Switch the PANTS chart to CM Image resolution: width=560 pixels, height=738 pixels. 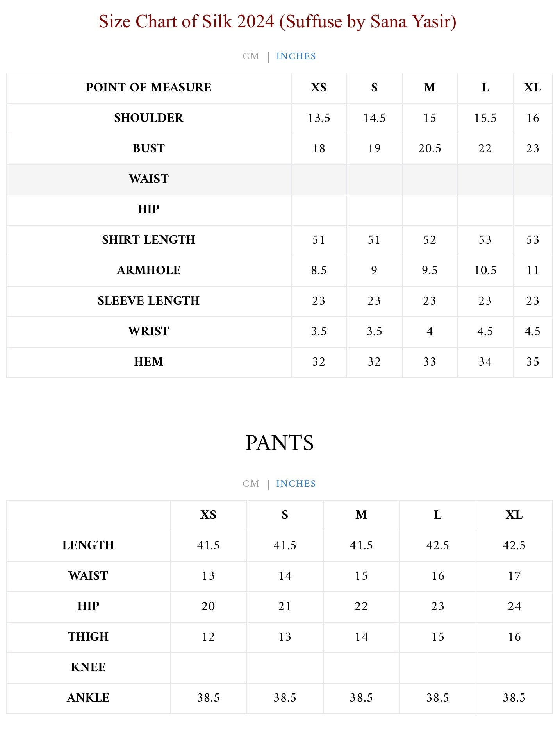pyautogui.click(x=251, y=484)
